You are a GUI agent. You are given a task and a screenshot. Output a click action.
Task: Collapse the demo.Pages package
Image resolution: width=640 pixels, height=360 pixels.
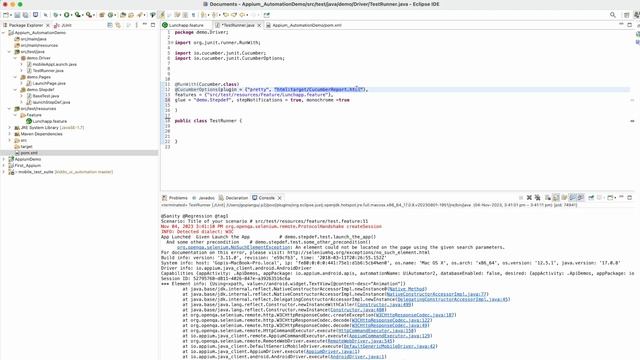pyautogui.click(x=16, y=77)
